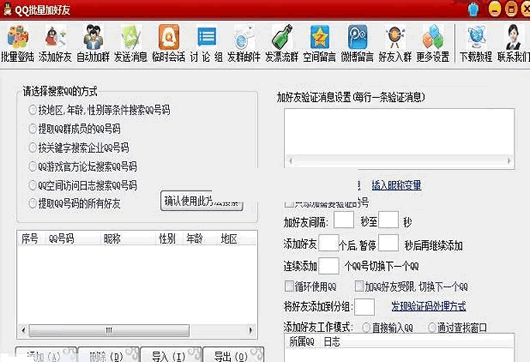Open the 发现验证码处理方式 link
The height and width of the screenshot is (362, 530).
point(429,306)
